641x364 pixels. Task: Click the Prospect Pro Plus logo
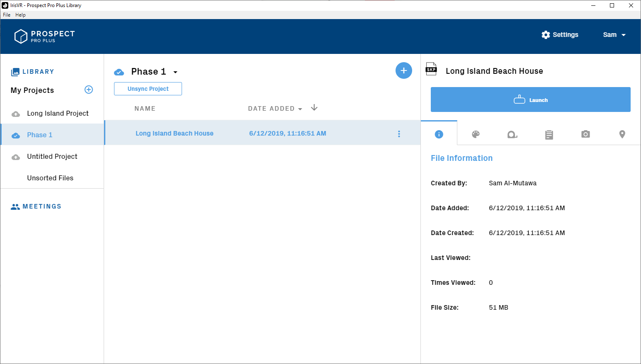click(x=44, y=36)
